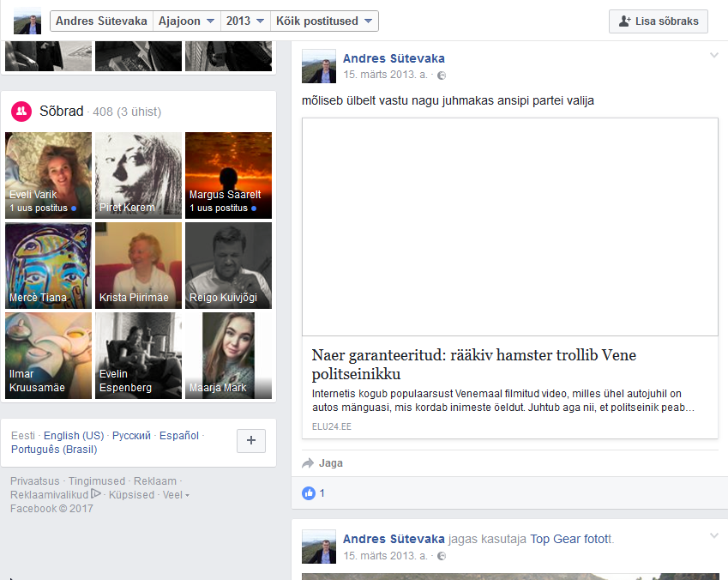Image resolution: width=728 pixels, height=580 pixels.
Task: Open Krista Piirimäe's friend thumbnail
Action: click(138, 265)
